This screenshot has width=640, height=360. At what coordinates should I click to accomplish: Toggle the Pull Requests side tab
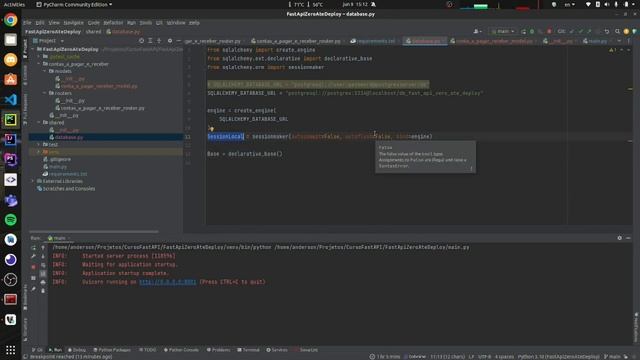click(25, 109)
